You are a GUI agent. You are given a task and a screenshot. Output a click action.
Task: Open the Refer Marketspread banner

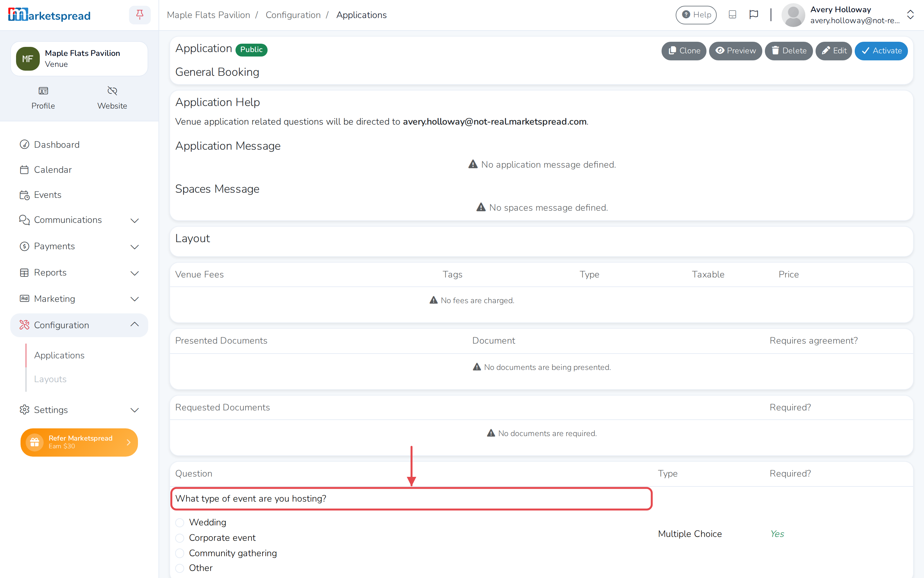click(79, 442)
